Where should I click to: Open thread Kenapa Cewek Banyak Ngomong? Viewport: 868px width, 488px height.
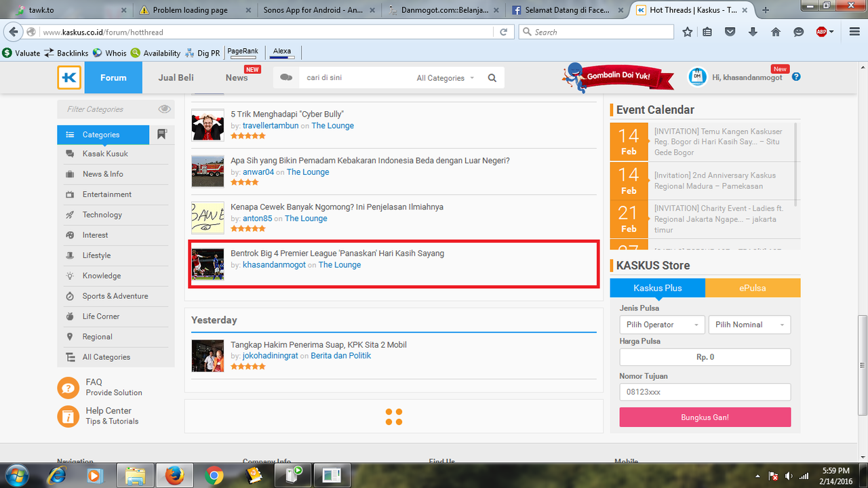pyautogui.click(x=337, y=207)
